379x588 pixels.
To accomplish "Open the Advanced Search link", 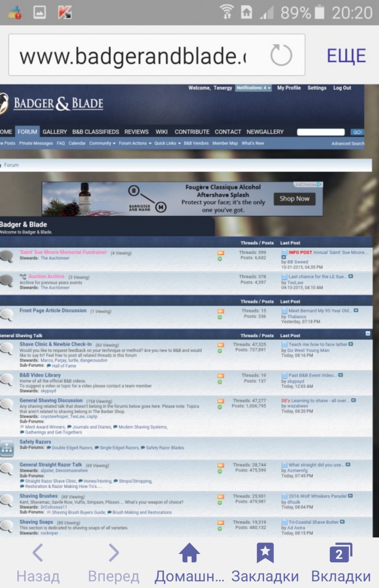I will (x=348, y=143).
